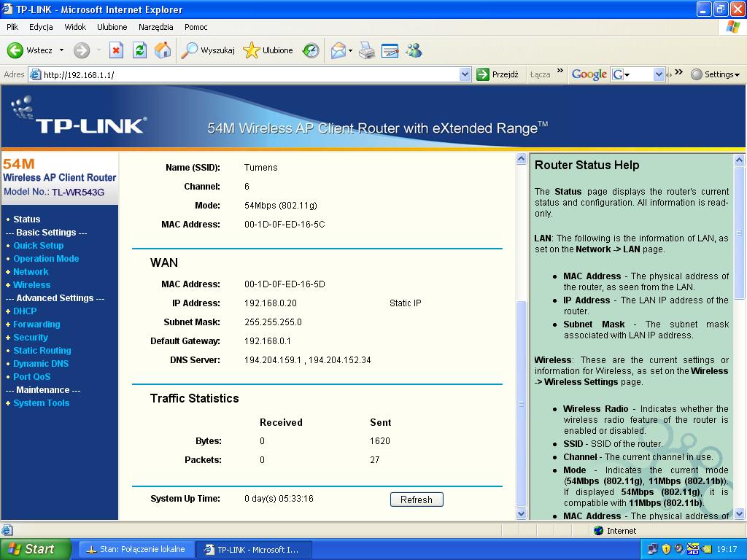
Task: Click the green Back (Wstecz) arrow icon
Action: [x=15, y=50]
